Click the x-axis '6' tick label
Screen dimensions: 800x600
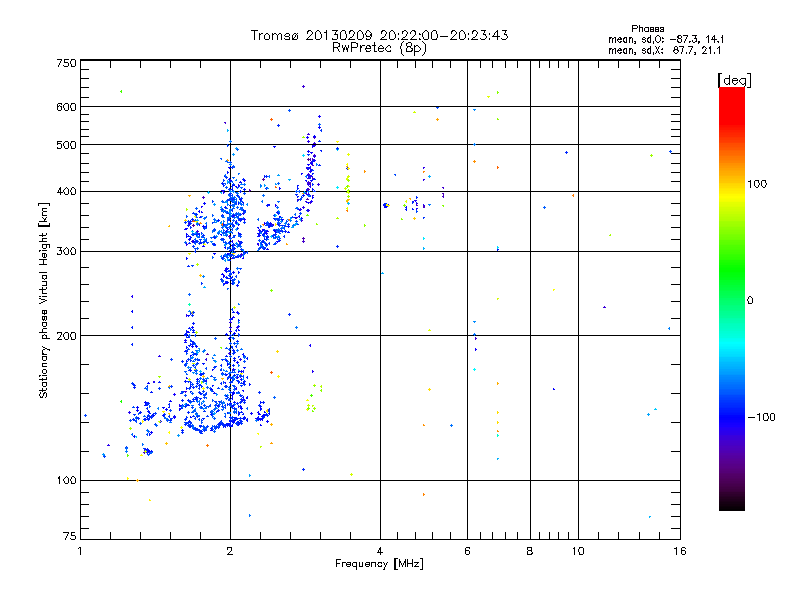(467, 551)
